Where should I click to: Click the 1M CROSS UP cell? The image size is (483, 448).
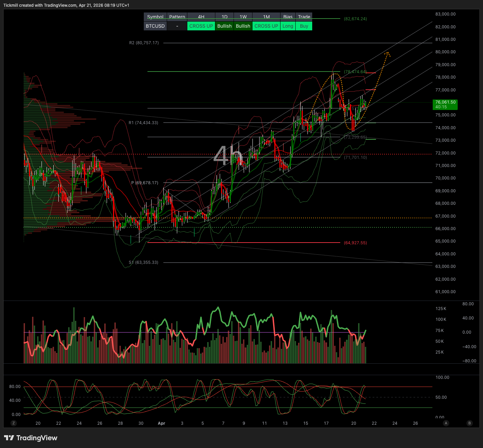tap(266, 26)
